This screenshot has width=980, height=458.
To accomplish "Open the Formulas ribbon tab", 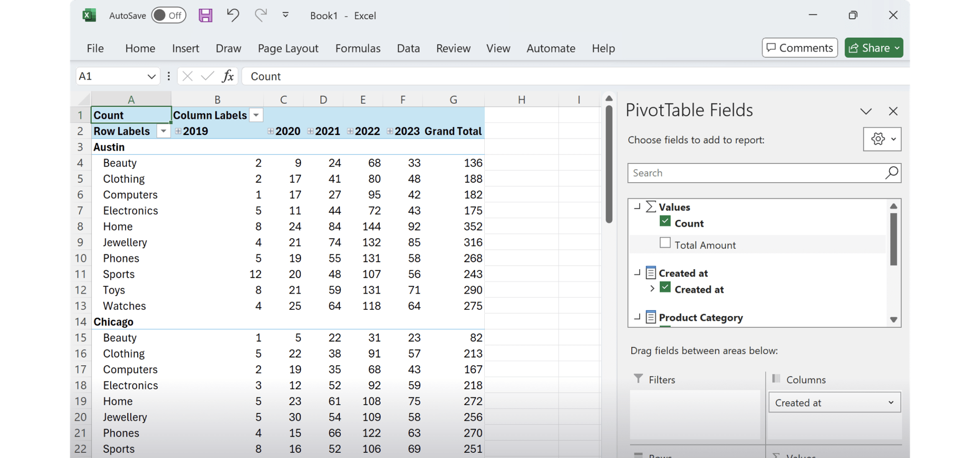I will pos(357,48).
